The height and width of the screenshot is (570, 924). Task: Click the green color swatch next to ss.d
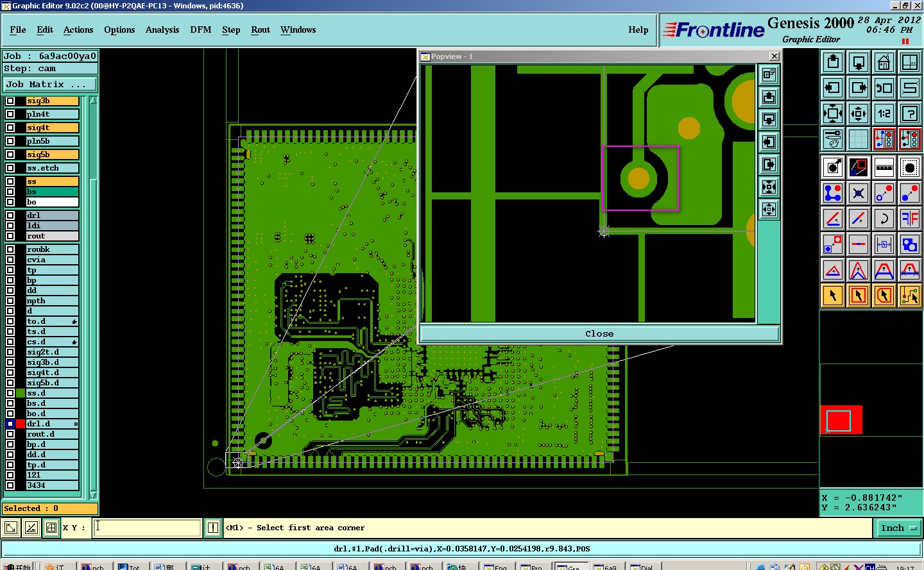click(x=21, y=393)
